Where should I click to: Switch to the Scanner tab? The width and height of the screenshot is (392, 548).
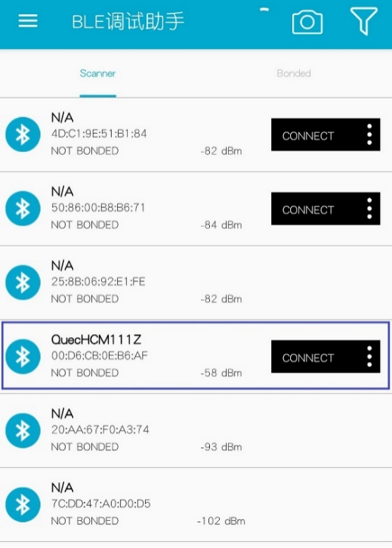click(98, 73)
